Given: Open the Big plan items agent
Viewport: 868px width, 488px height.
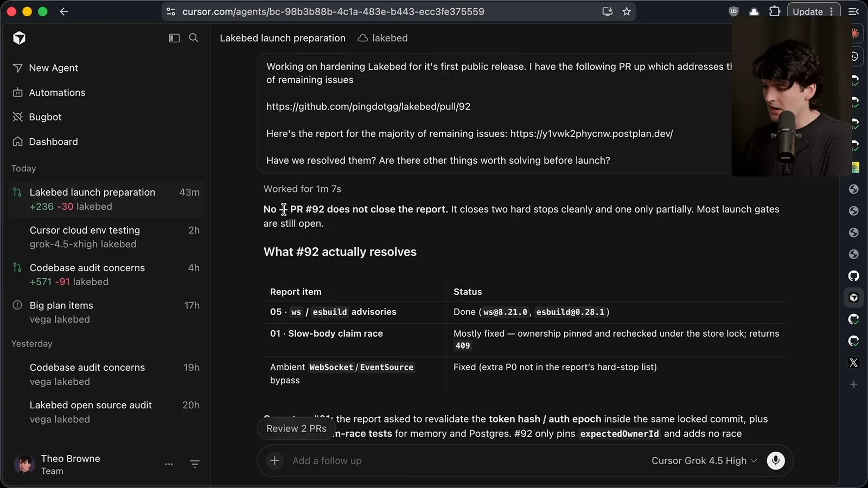Looking at the screenshot, I should (106, 312).
